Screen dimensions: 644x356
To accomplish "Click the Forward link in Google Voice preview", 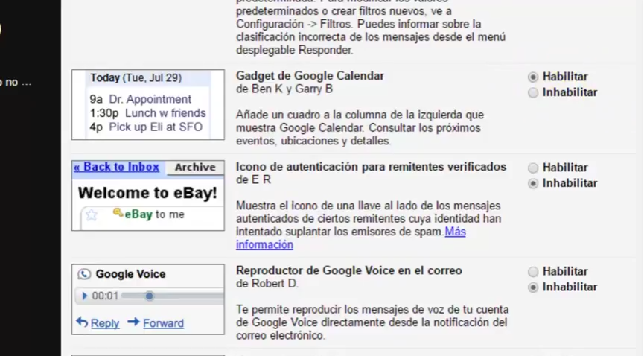I will click(163, 323).
